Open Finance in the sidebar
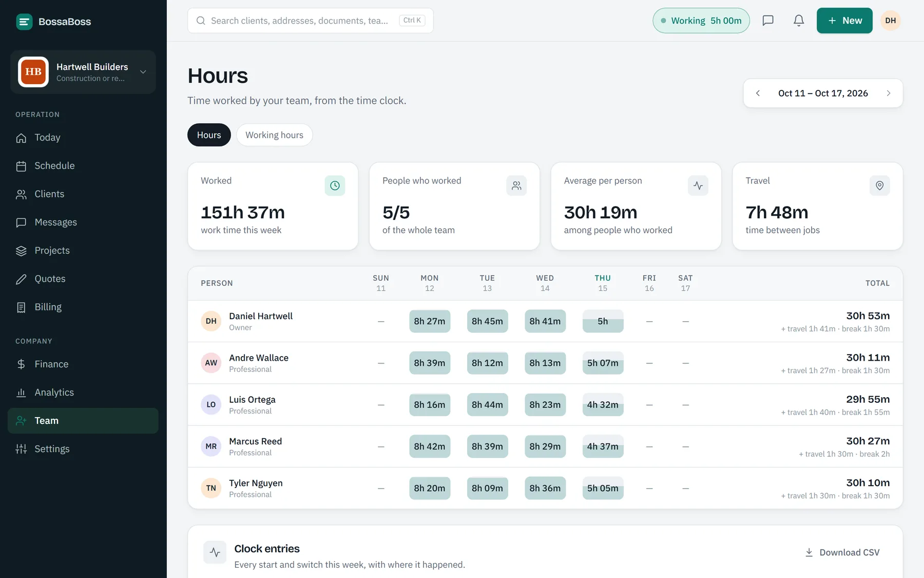The width and height of the screenshot is (924, 578). pos(83,364)
